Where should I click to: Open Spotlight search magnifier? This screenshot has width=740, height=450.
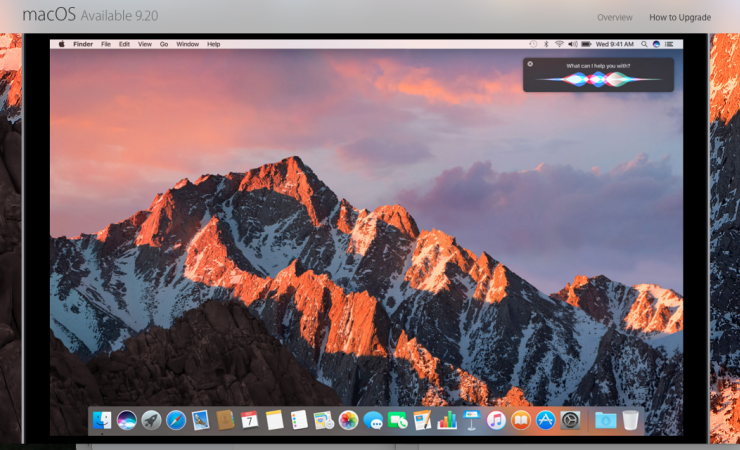644,44
